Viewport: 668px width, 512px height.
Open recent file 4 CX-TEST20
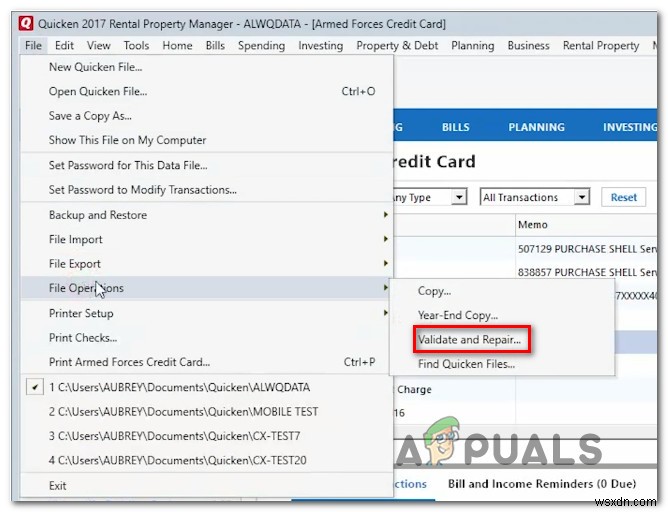point(207,460)
